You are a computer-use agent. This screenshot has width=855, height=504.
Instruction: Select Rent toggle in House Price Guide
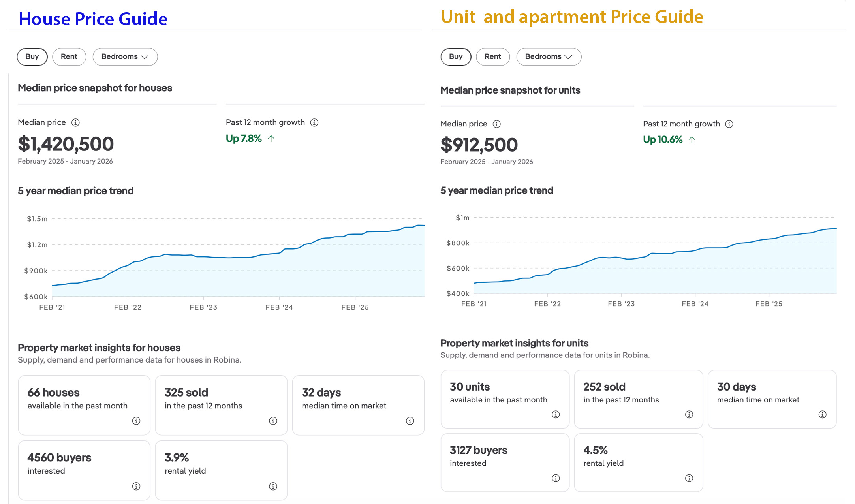(69, 56)
